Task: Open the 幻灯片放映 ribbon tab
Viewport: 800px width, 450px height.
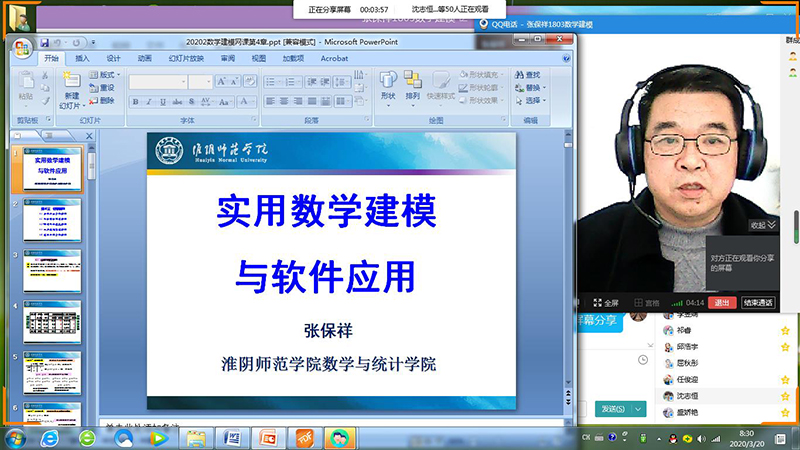Action: (186, 59)
